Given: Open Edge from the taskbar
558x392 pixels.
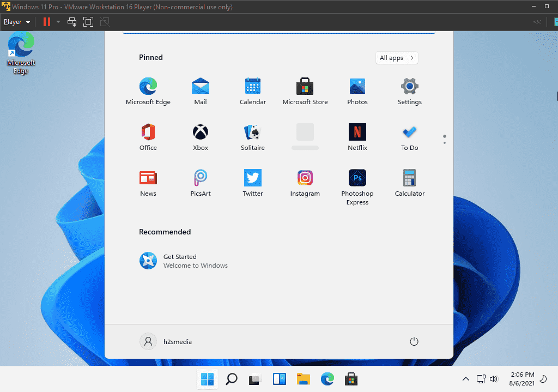Looking at the screenshot, I should pos(327,379).
